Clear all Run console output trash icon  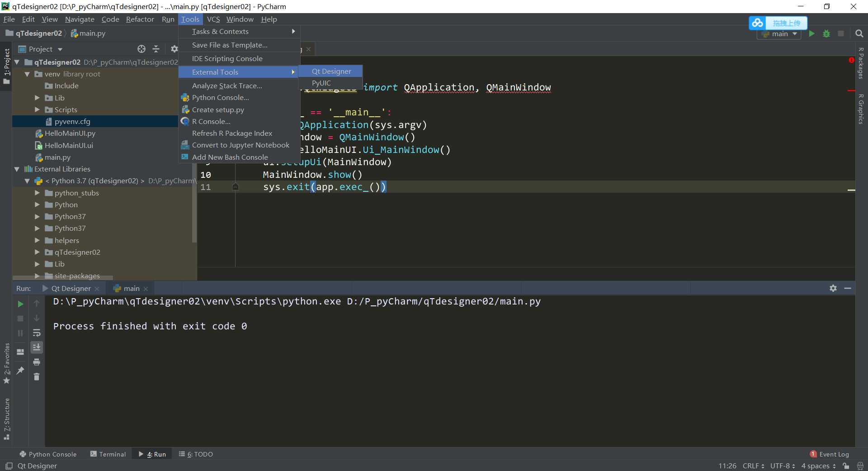pos(37,376)
